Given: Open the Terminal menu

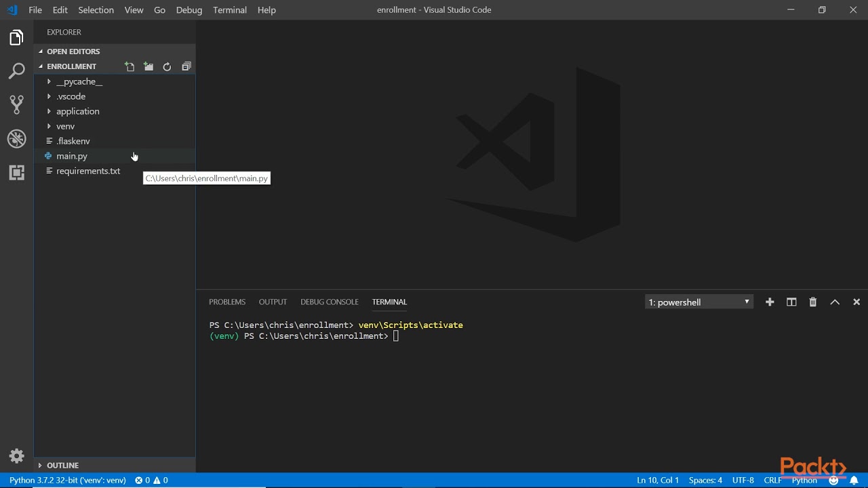Looking at the screenshot, I should (230, 10).
